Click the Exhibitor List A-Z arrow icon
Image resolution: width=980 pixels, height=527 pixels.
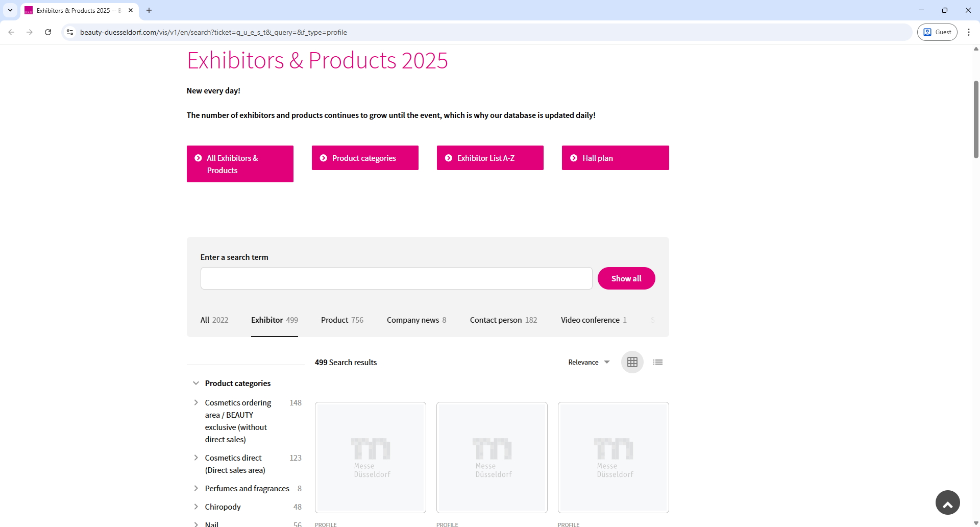coord(449,158)
